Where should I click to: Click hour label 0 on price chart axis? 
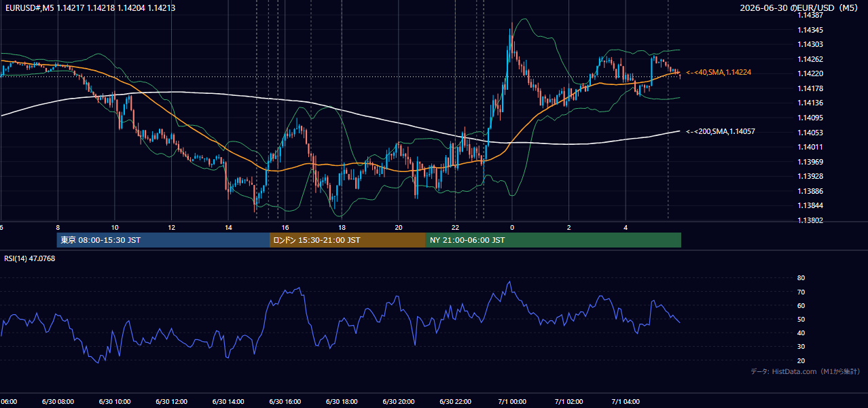pyautogui.click(x=512, y=227)
